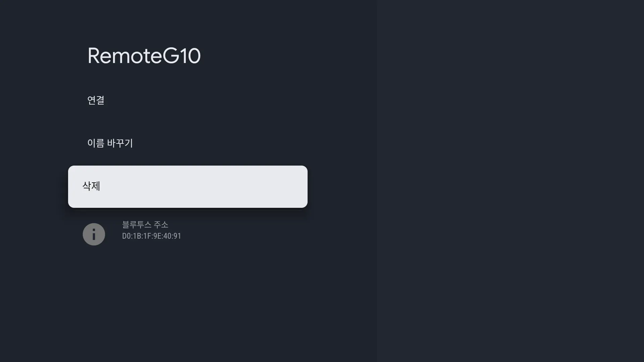Viewport: 644px width, 362px height.
Task: Connect the RemoteG10 remote via 연결
Action: 96,100
